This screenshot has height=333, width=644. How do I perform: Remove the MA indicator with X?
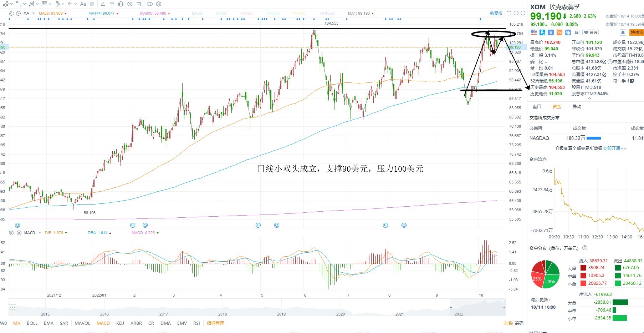point(18,13)
